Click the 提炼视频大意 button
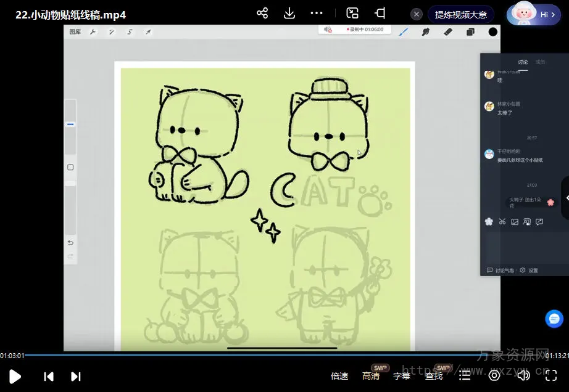The image size is (569, 392). click(460, 14)
